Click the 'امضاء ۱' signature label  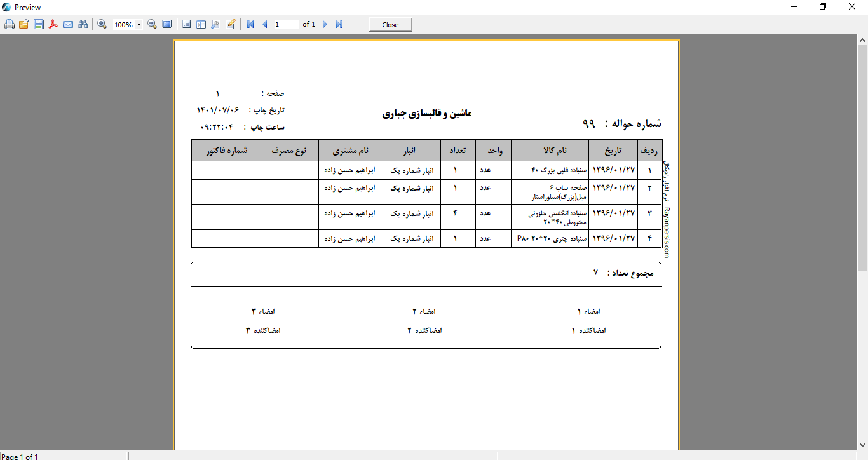pyautogui.click(x=588, y=311)
